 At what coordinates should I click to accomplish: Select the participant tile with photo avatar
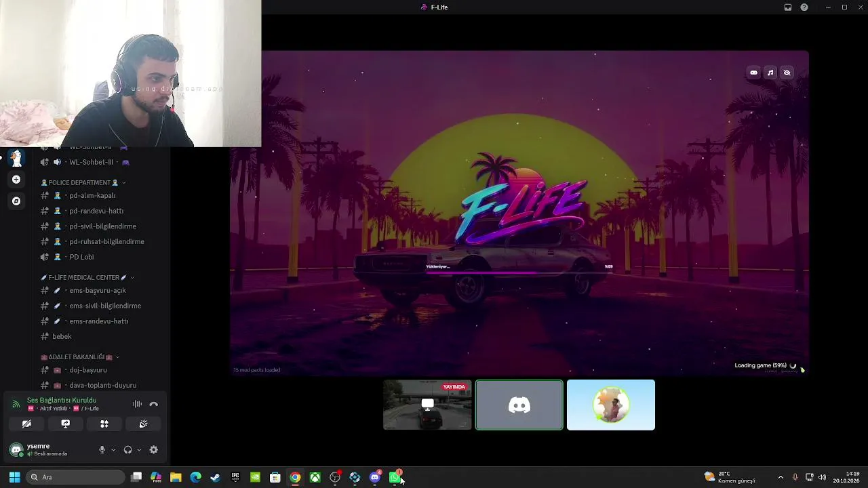[611, 405]
